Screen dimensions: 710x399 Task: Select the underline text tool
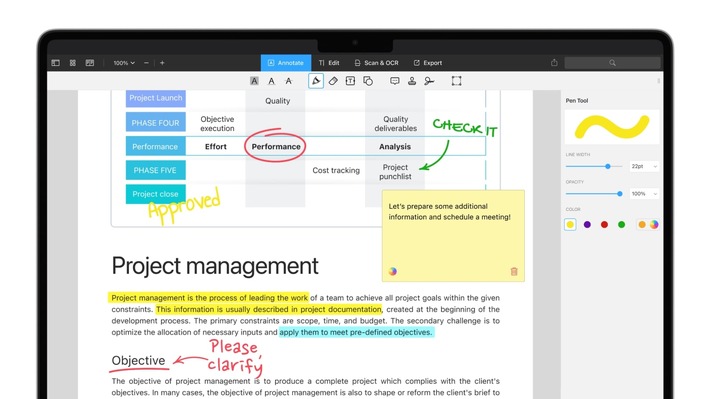271,81
